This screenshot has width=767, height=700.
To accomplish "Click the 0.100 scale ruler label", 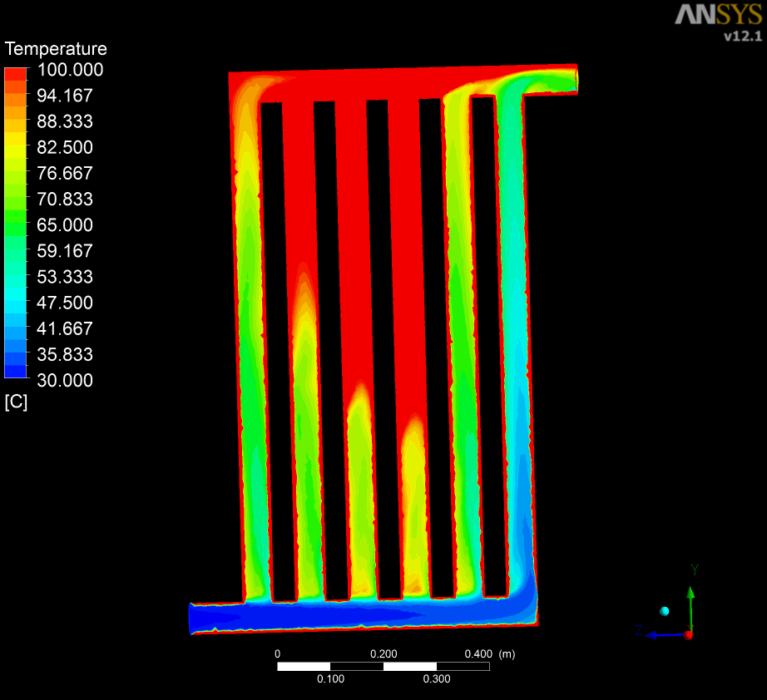I will (x=330, y=679).
